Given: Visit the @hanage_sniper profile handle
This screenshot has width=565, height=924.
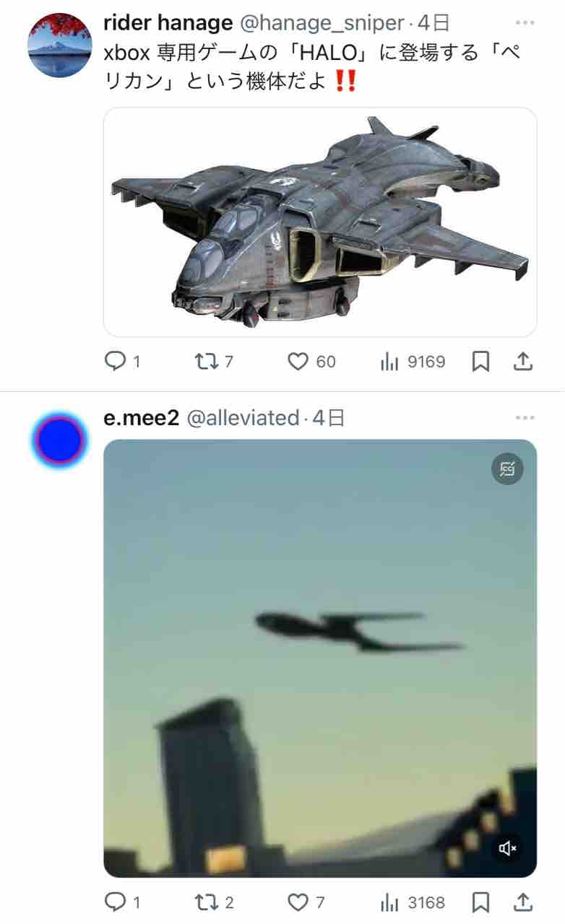Looking at the screenshot, I should click(322, 24).
